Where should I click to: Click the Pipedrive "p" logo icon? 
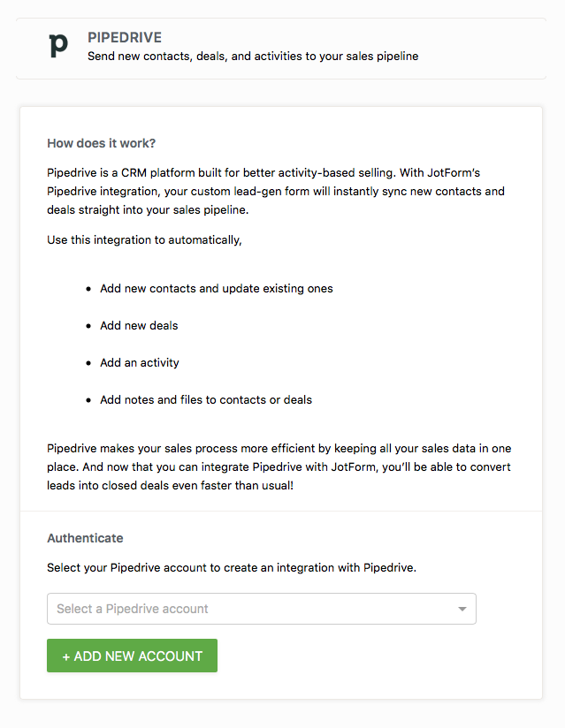[58, 45]
